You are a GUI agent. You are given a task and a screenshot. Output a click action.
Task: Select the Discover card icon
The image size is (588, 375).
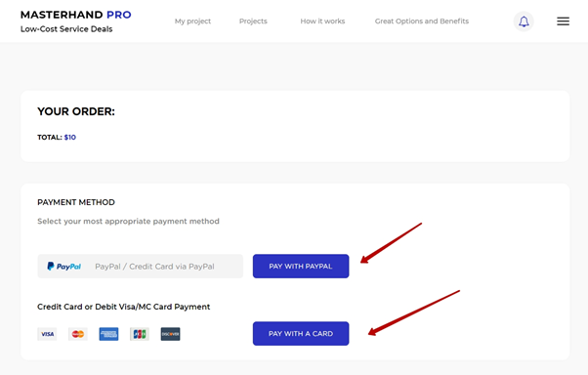pyautogui.click(x=170, y=334)
